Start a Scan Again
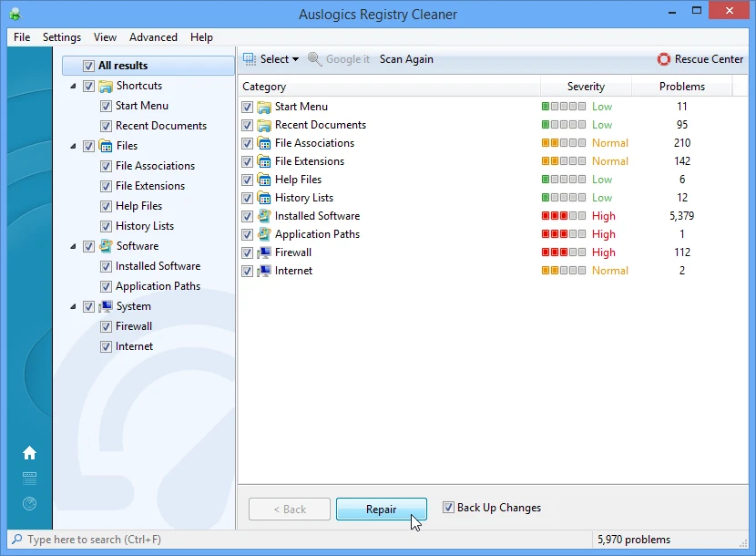Screen dimensions: 756x556 (x=406, y=58)
